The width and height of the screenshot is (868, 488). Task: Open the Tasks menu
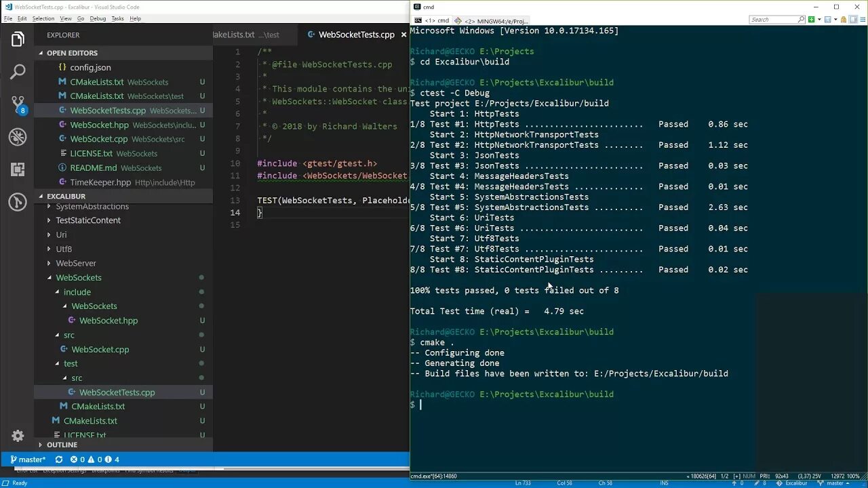point(117,18)
